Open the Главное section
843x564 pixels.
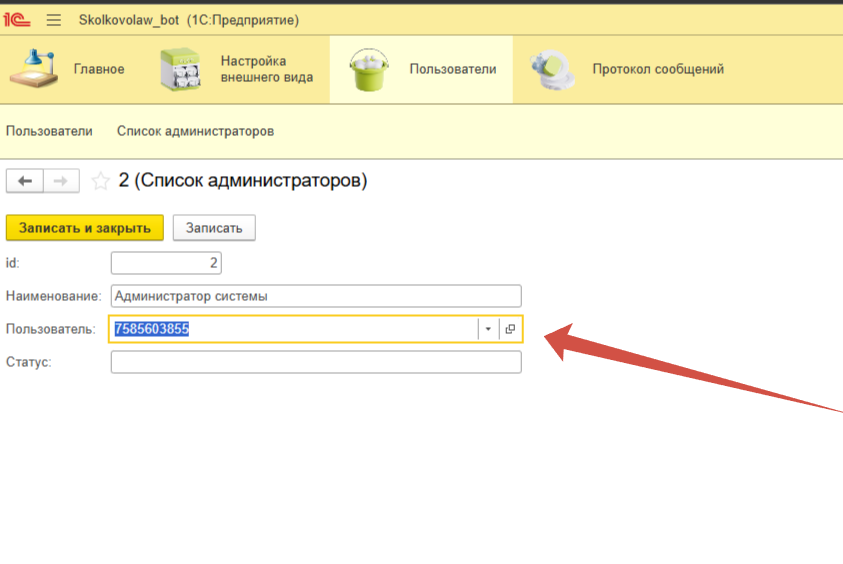pyautogui.click(x=68, y=70)
